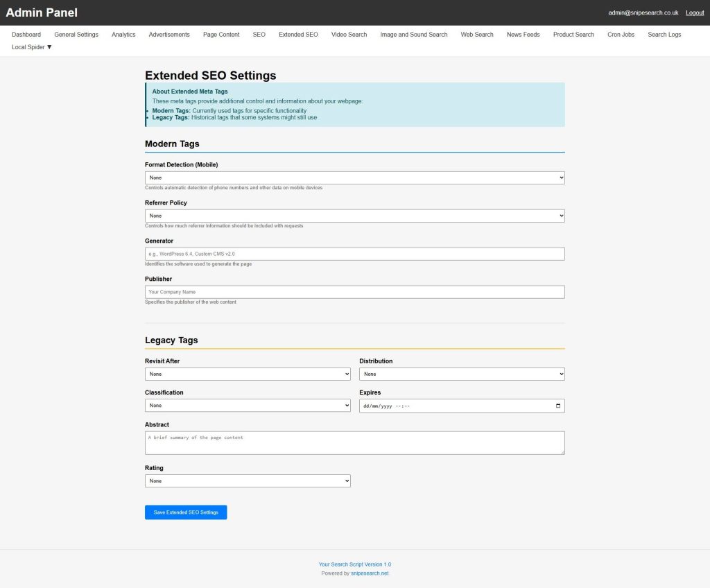Expand the Referrer Policy dropdown
The height and width of the screenshot is (588, 710).
[x=354, y=216]
